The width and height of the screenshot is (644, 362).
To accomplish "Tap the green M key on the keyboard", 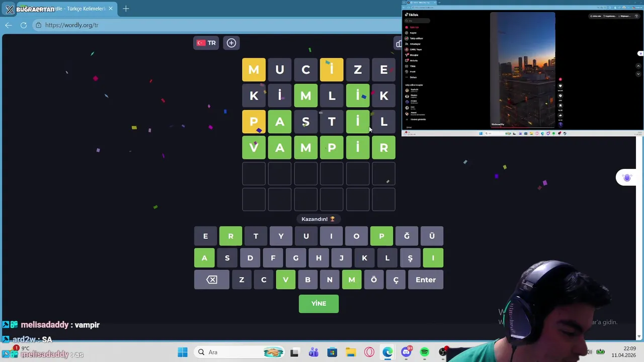I will pyautogui.click(x=352, y=280).
